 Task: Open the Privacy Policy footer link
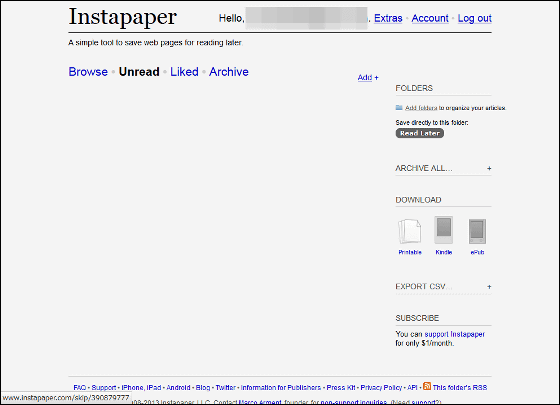click(x=381, y=388)
